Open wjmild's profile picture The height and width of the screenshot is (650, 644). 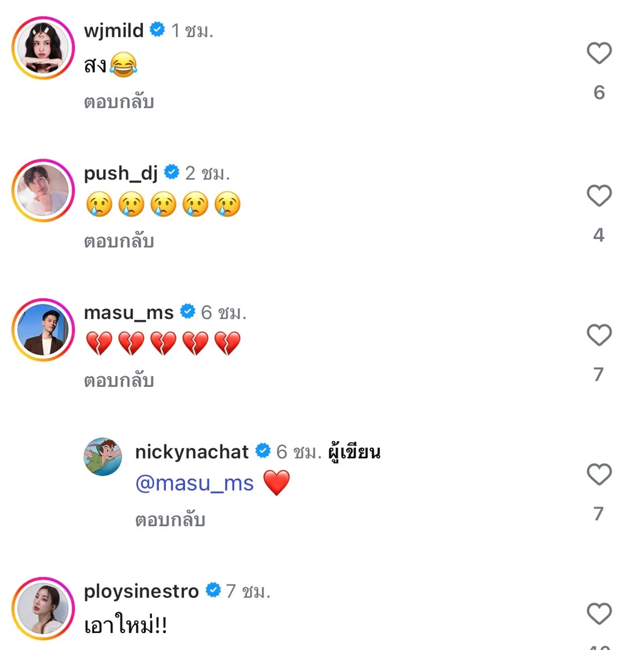click(43, 48)
